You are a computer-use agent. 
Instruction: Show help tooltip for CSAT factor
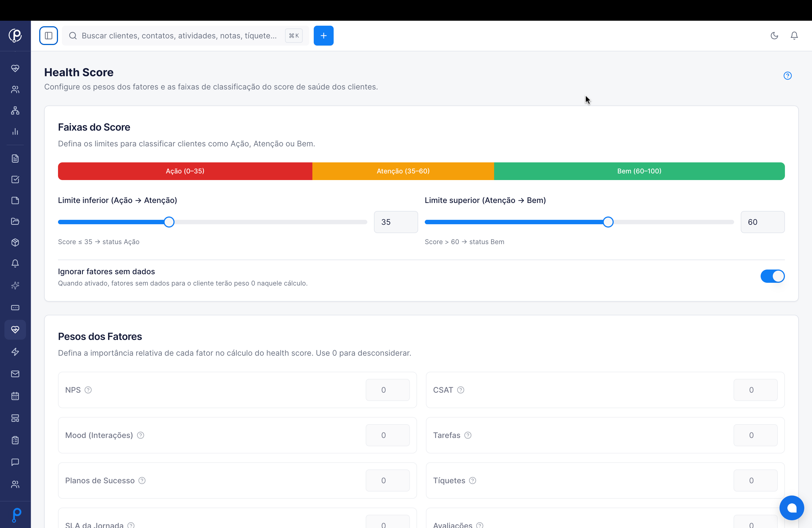click(461, 390)
